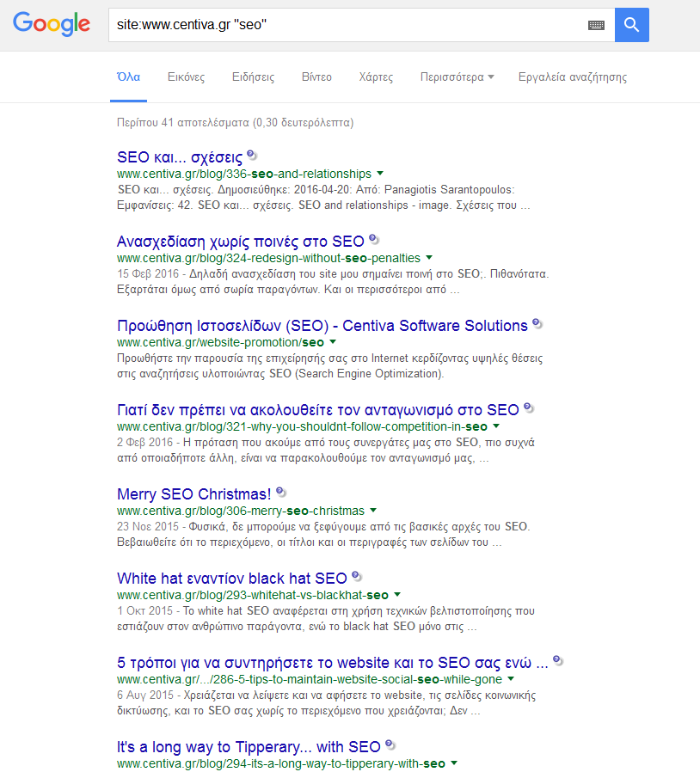Click the www.centiva.gr/blog/306-merry-seo-christmas URL text
Viewport: 700px width, 772px height.
pos(241,511)
